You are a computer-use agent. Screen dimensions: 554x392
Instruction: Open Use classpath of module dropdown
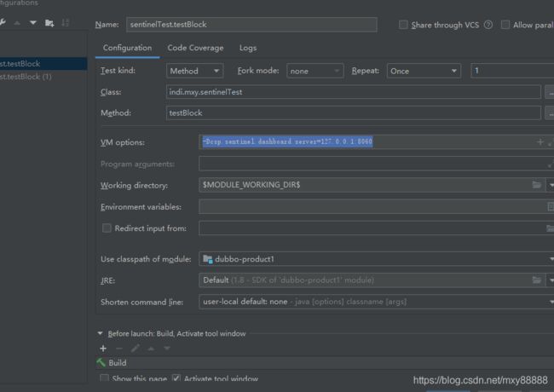(376, 259)
